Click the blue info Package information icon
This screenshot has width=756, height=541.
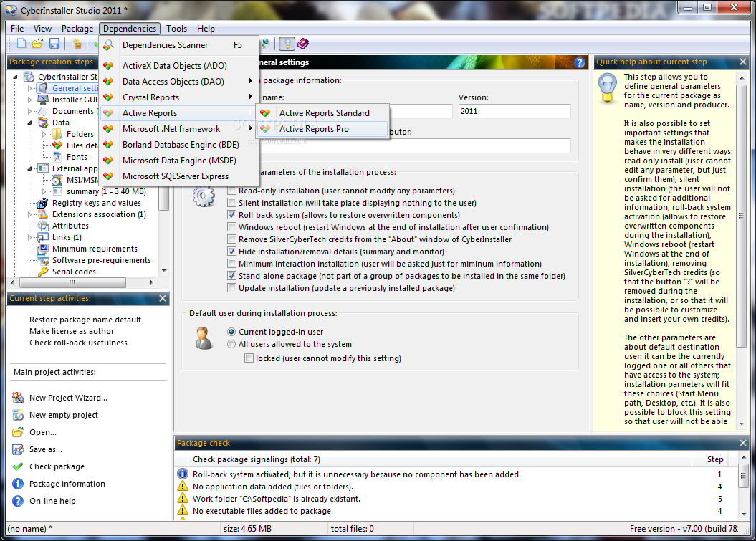pos(18,484)
